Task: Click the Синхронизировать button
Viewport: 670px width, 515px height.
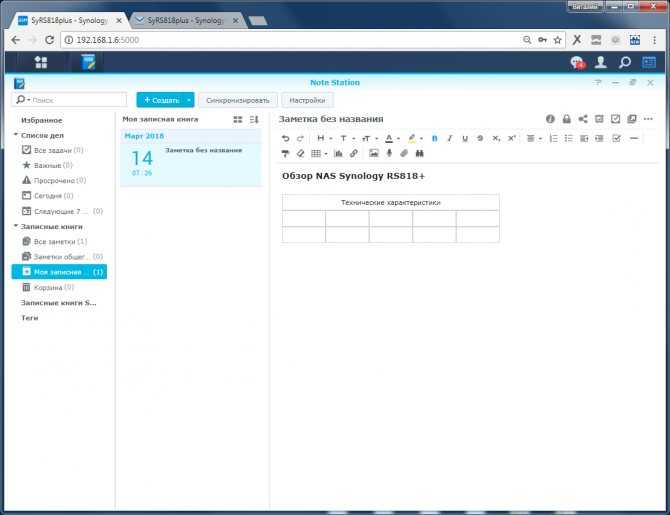Action: (238, 100)
